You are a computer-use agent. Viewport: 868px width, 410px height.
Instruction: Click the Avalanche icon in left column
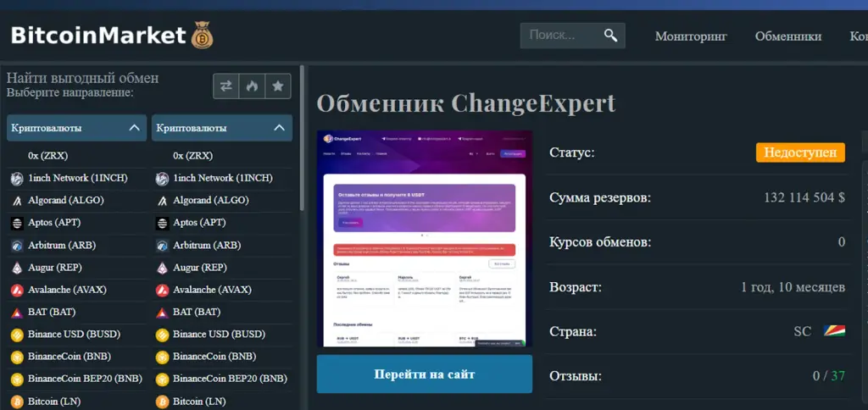click(x=17, y=290)
